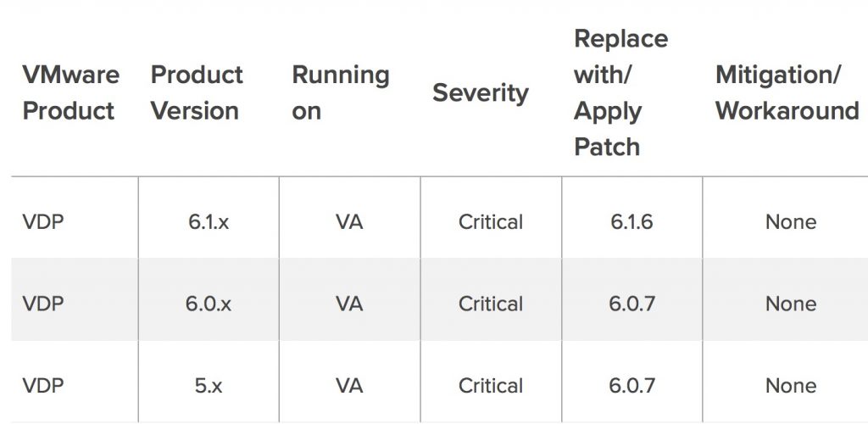Click VA in the 6.0.x row
868x424 pixels.
click(349, 304)
